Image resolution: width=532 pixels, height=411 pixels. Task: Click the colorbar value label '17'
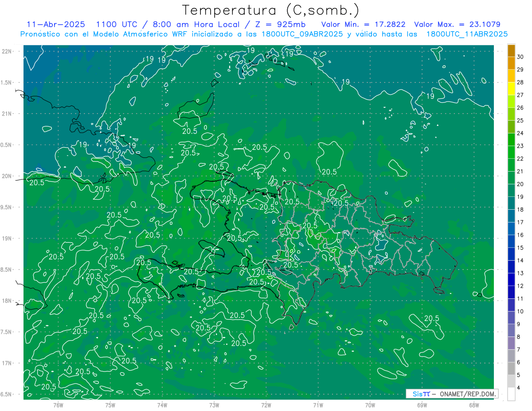[520, 222]
